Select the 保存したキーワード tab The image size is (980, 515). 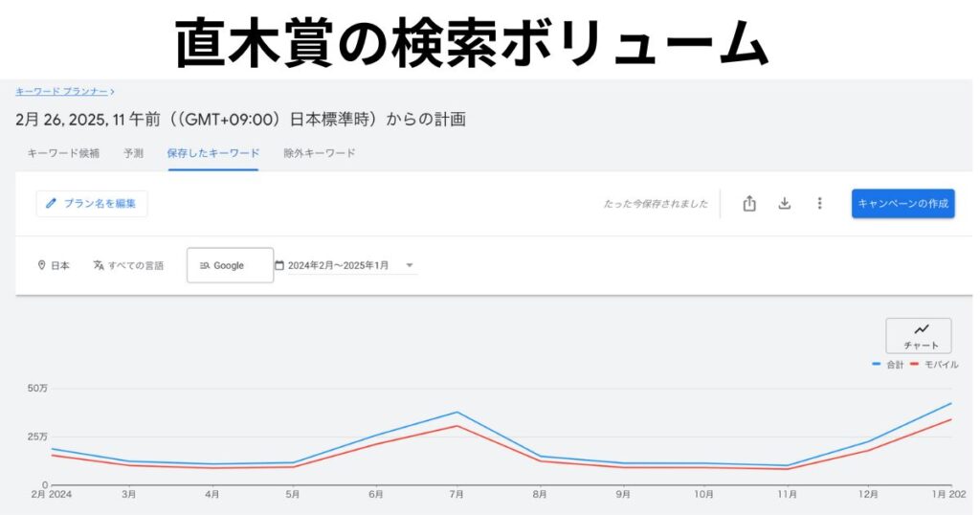(x=212, y=153)
